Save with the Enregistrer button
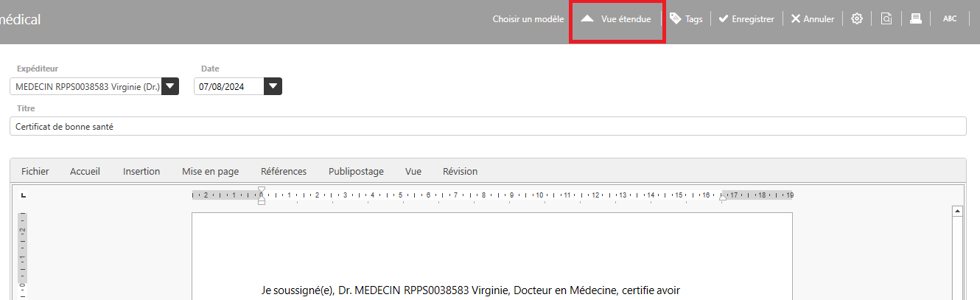The width and height of the screenshot is (980, 300). (x=746, y=19)
